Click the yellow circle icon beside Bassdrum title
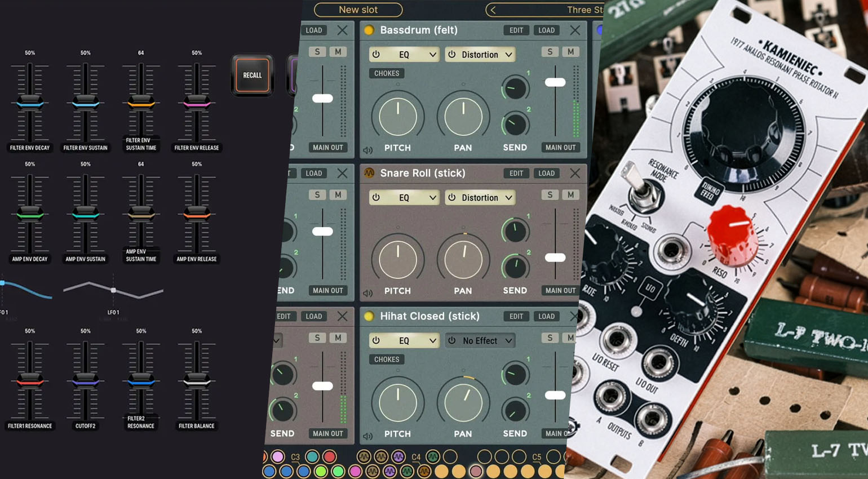The width and height of the screenshot is (868, 479). [x=369, y=30]
